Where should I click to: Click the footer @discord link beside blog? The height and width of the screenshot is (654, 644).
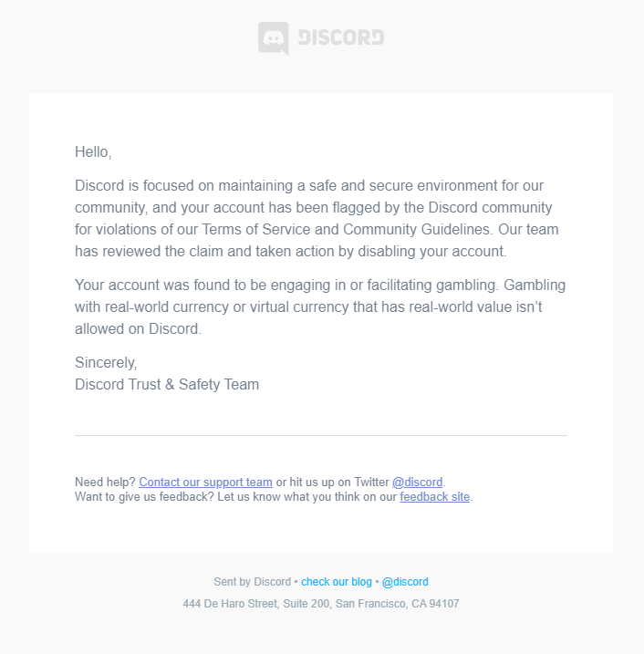pyautogui.click(x=405, y=582)
